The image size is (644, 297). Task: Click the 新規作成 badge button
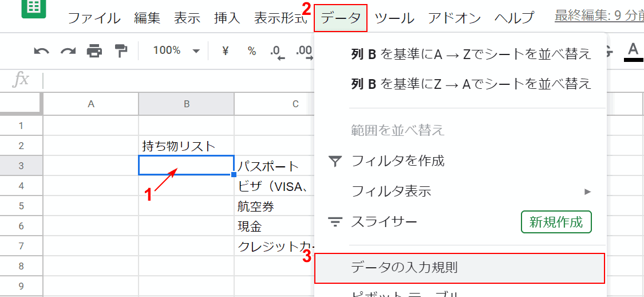[556, 222]
